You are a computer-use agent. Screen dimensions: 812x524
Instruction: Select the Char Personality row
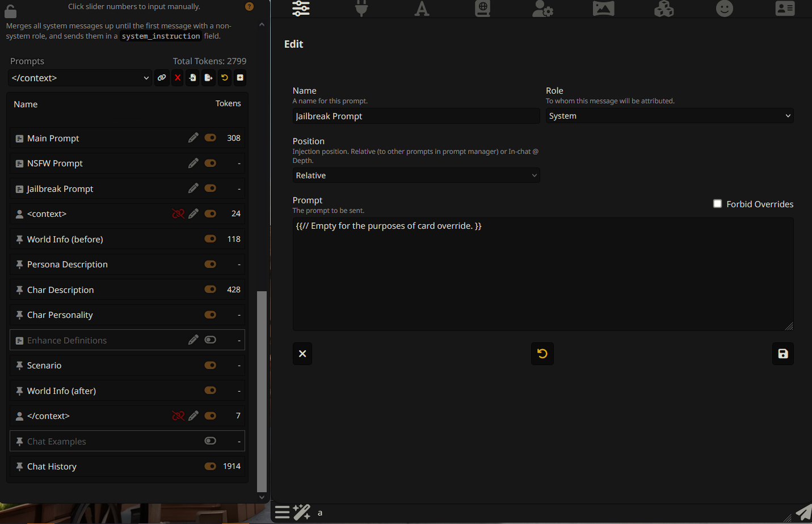pos(127,315)
